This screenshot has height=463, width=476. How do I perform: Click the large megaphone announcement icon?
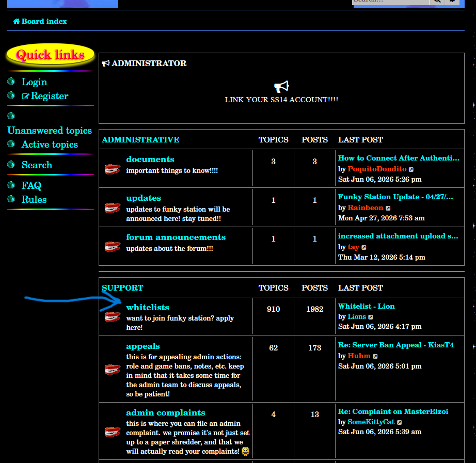click(x=281, y=87)
